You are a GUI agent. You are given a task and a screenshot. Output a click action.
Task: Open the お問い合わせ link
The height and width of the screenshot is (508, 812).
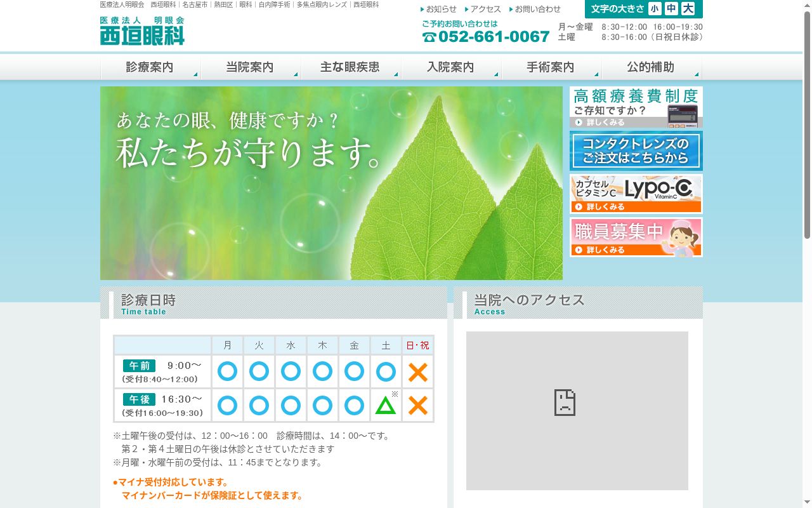tap(535, 9)
